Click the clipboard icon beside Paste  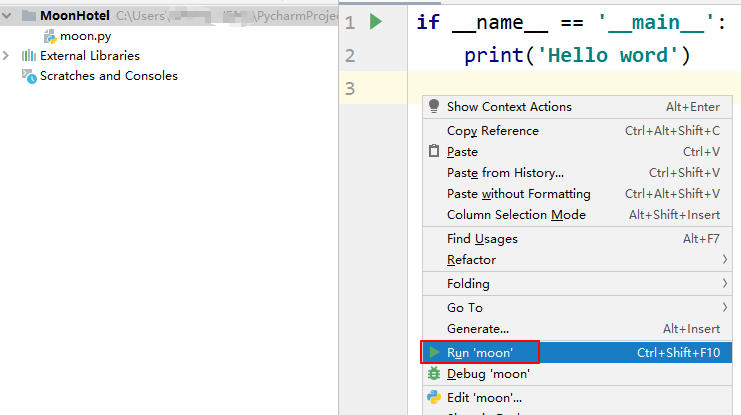pos(434,151)
